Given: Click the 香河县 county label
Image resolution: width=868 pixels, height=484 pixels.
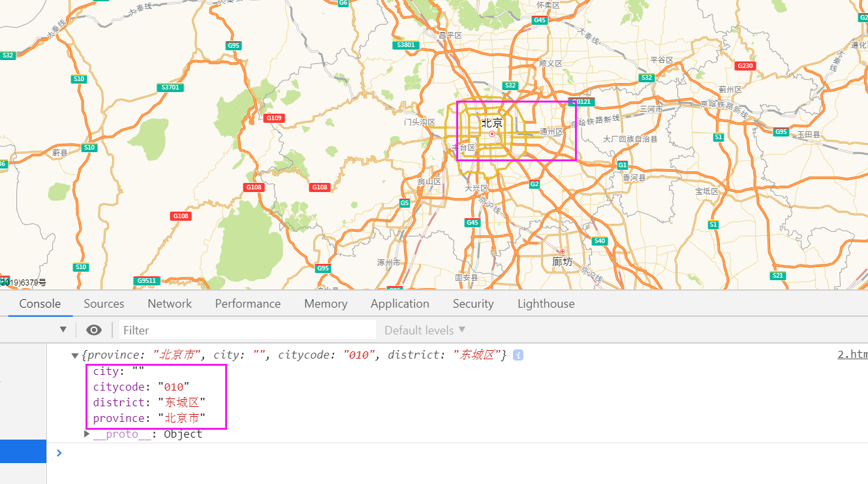Looking at the screenshot, I should click(634, 178).
